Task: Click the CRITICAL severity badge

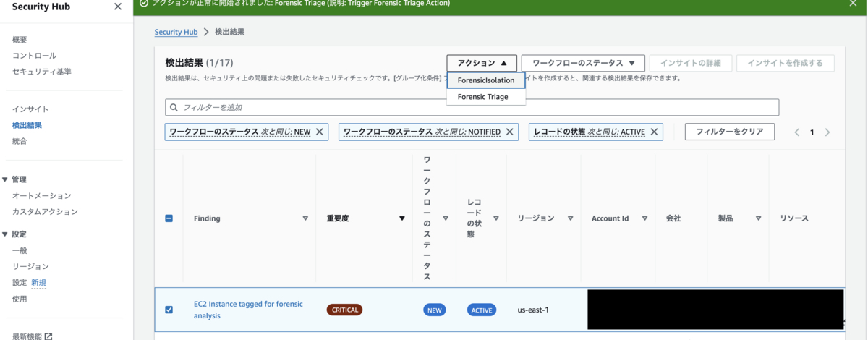Action: click(344, 310)
